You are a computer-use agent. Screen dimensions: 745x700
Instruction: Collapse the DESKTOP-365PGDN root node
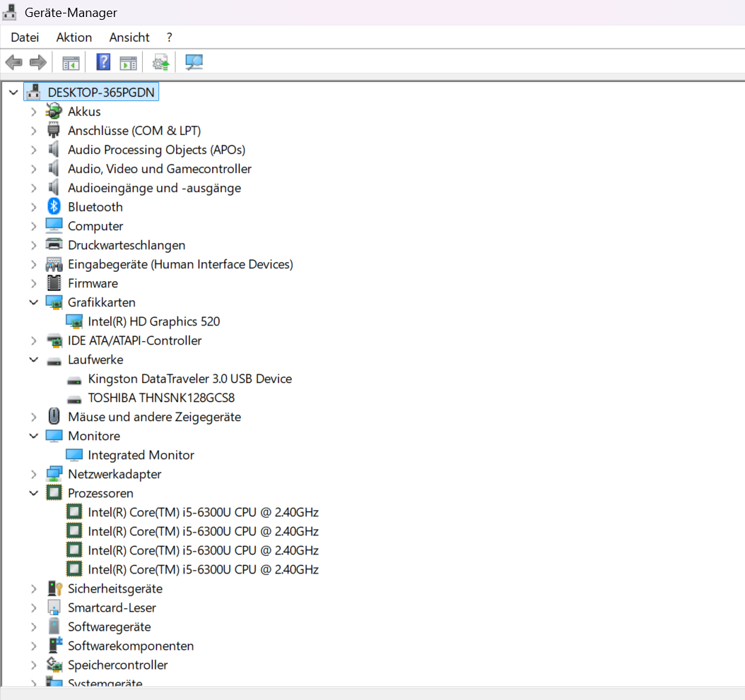click(13, 92)
